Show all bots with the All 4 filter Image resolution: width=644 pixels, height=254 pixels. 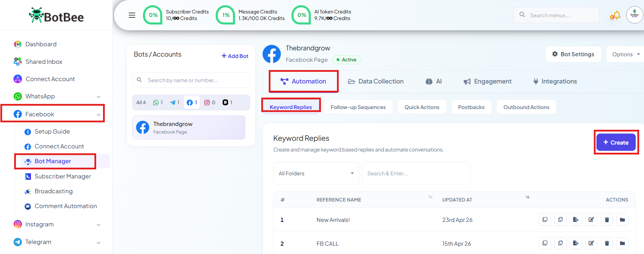(141, 102)
